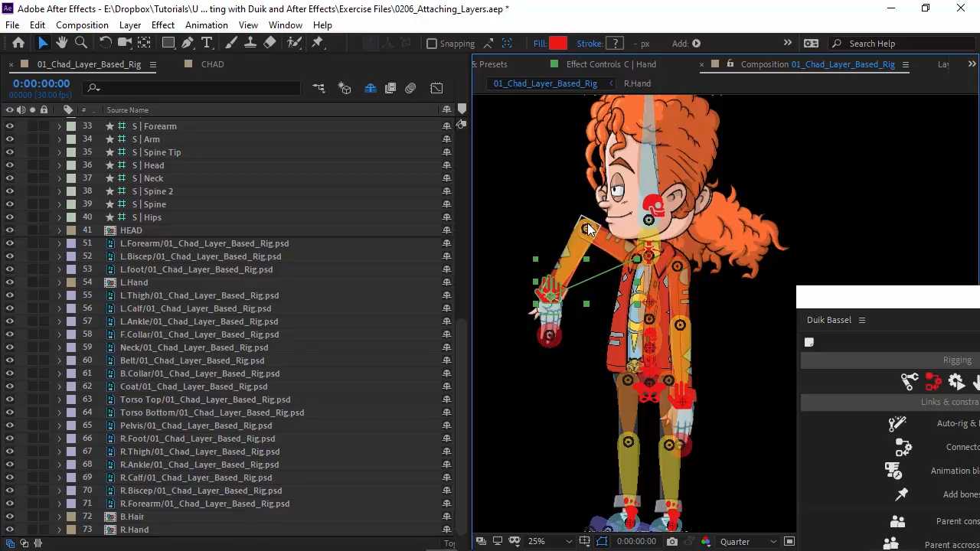980x551 pixels.
Task: Open the 25% magnification dropdown
Action: point(550,542)
